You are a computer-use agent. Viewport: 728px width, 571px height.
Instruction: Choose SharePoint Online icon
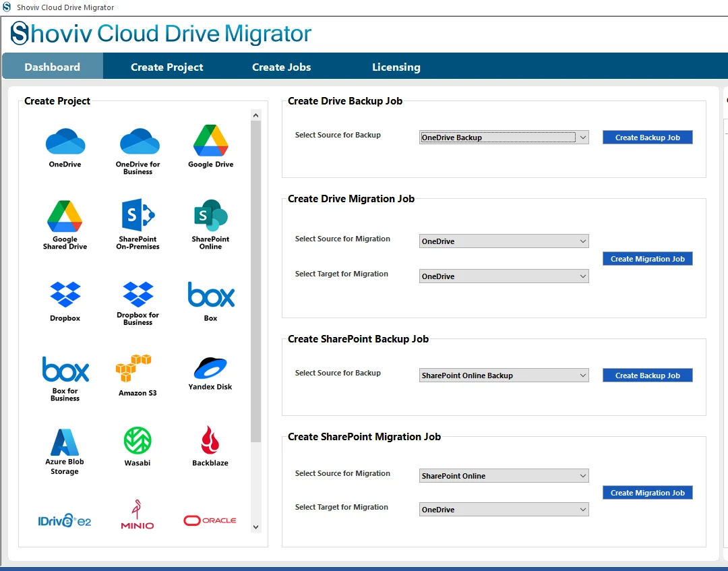tap(211, 216)
